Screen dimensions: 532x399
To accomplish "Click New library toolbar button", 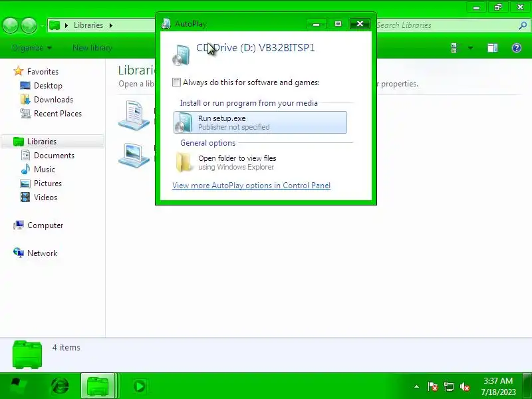I will coord(92,48).
